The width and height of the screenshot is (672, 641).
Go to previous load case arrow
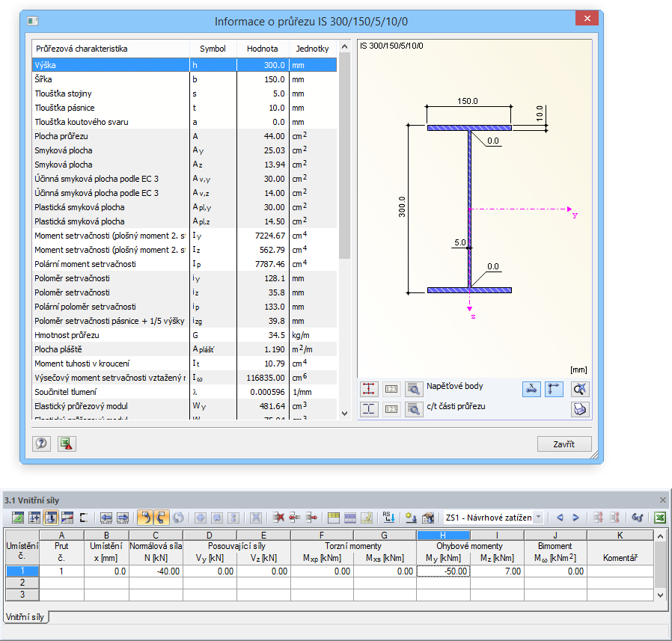tap(559, 517)
